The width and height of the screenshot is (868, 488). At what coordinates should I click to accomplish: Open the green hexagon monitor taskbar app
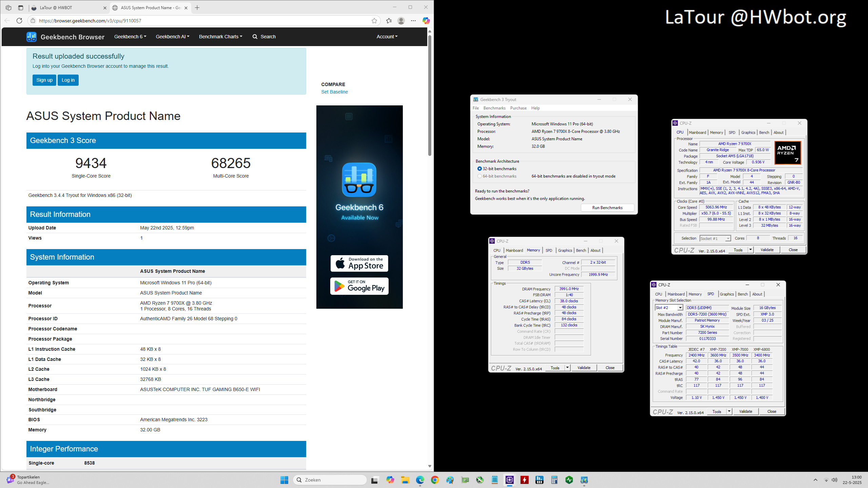pos(569,480)
